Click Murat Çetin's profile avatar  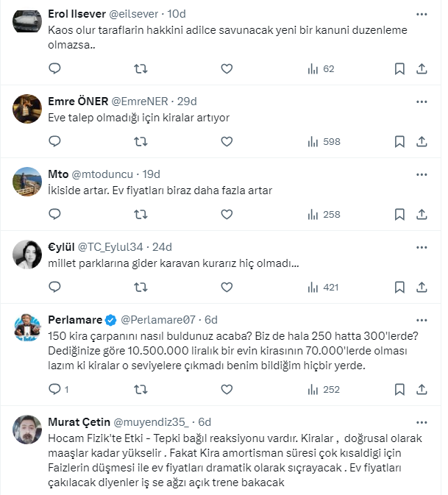[28, 430]
